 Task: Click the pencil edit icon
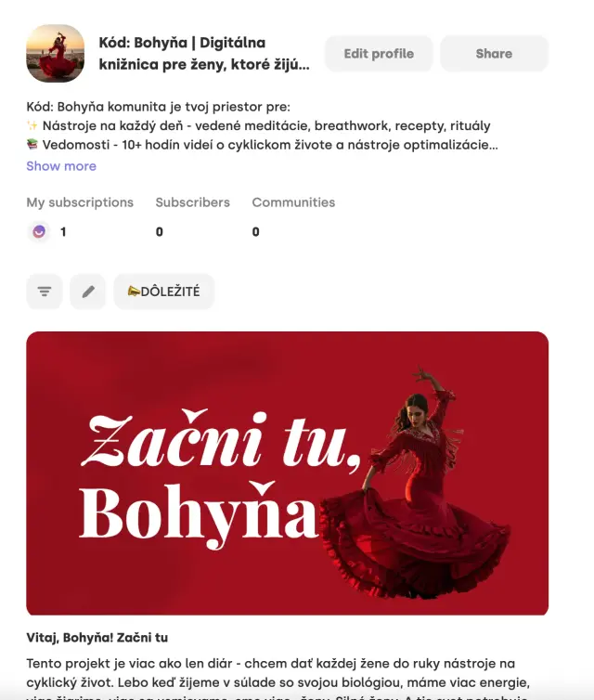coord(88,292)
